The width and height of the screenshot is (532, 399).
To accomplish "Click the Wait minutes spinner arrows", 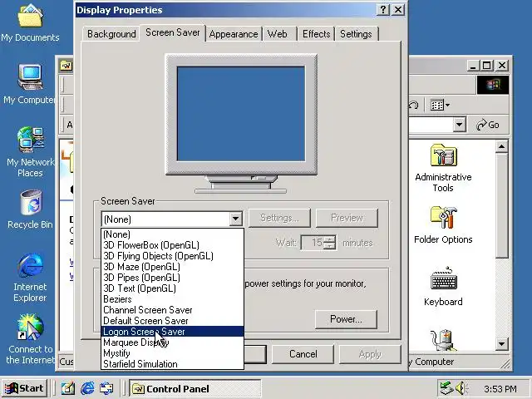I will click(x=329, y=243).
